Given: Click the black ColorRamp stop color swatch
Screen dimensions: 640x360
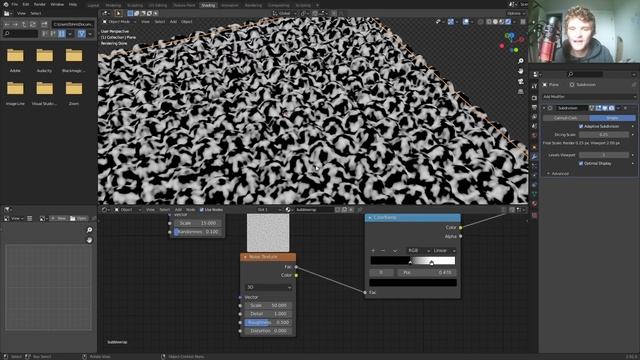Looking at the screenshot, I should click(413, 282).
